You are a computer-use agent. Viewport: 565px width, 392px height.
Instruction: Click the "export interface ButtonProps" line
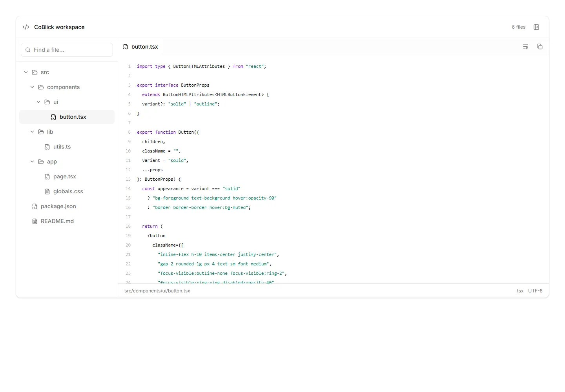point(173,85)
